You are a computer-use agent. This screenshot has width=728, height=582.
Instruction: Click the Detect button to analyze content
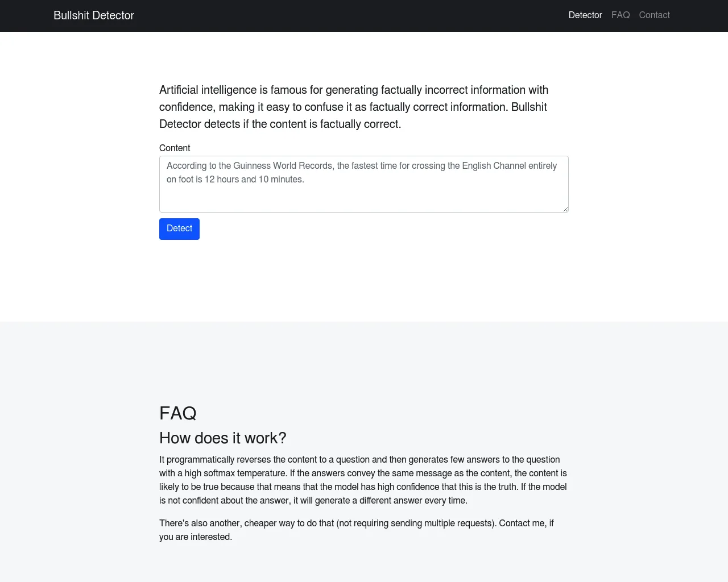pyautogui.click(x=179, y=228)
